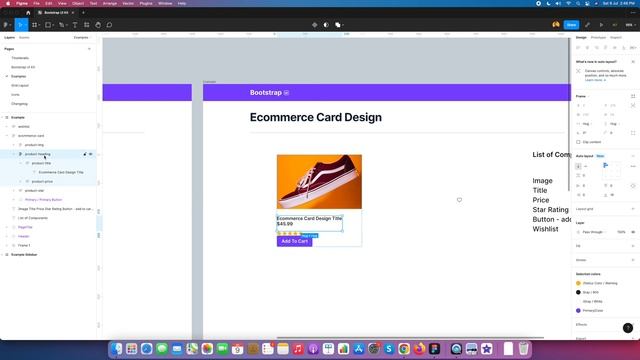Select the Rectangle shape tool

[48, 25]
